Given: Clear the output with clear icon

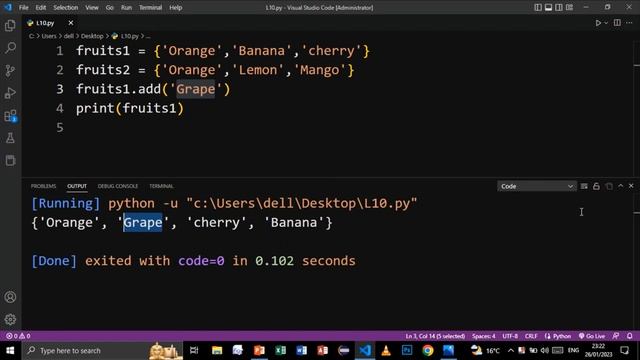Looking at the screenshot, I should [x=584, y=186].
